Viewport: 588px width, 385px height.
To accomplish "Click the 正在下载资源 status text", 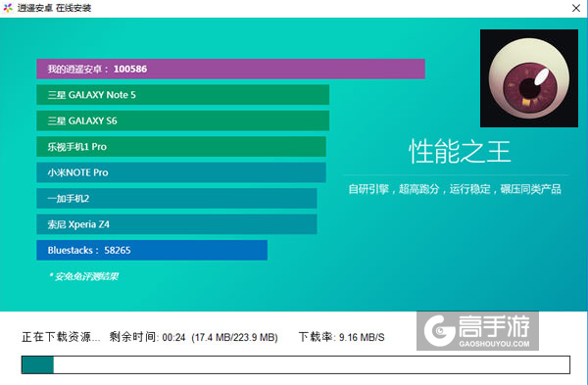I will (x=61, y=337).
